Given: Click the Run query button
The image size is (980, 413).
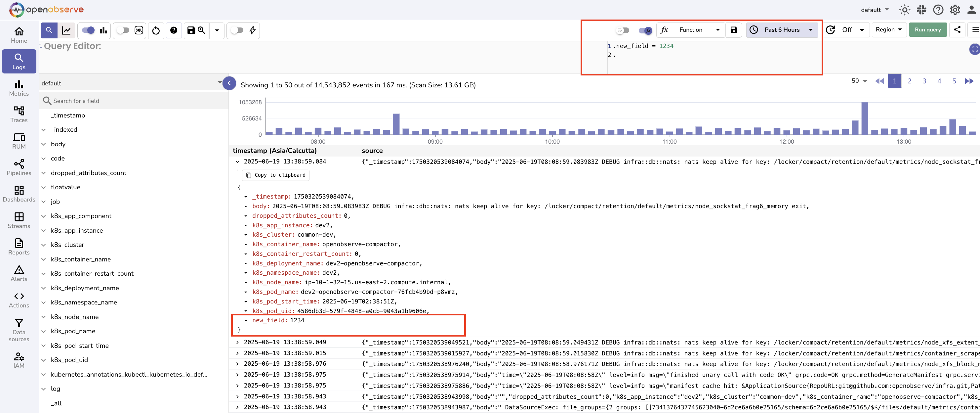Looking at the screenshot, I should [x=927, y=29].
